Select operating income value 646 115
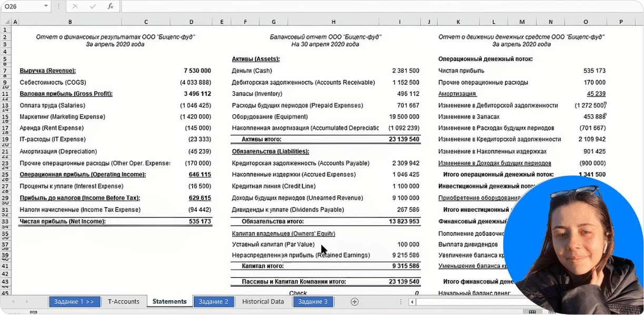The image size is (644, 315). [x=200, y=174]
